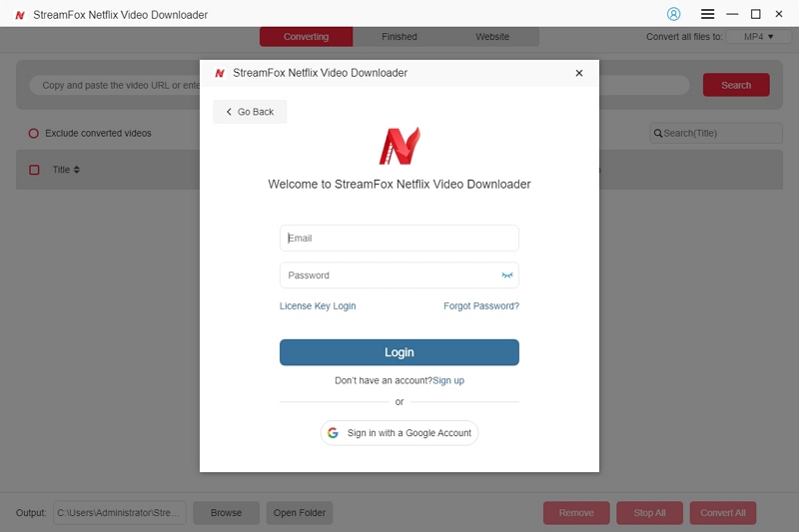Click the Email input field

click(x=399, y=239)
